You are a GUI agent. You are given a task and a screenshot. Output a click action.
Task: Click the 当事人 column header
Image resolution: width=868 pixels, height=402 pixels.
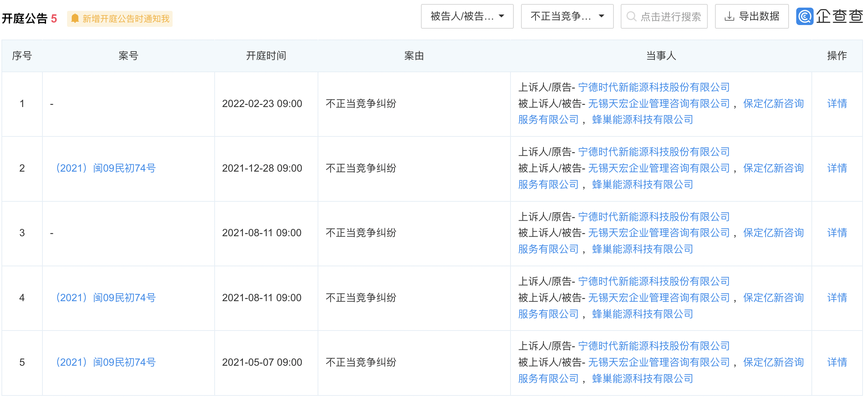click(661, 56)
